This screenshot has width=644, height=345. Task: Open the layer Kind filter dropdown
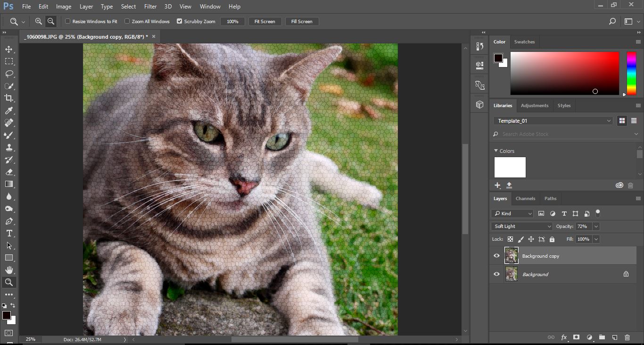pyautogui.click(x=512, y=213)
